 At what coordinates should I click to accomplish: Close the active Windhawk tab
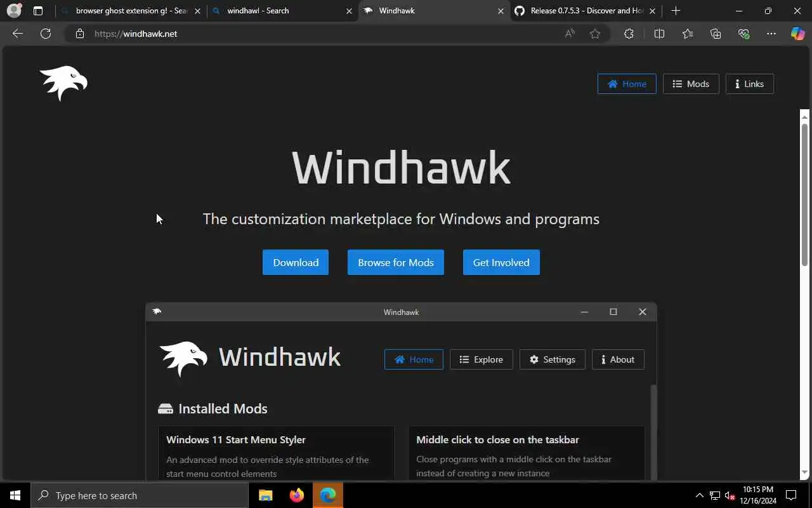[x=501, y=11]
